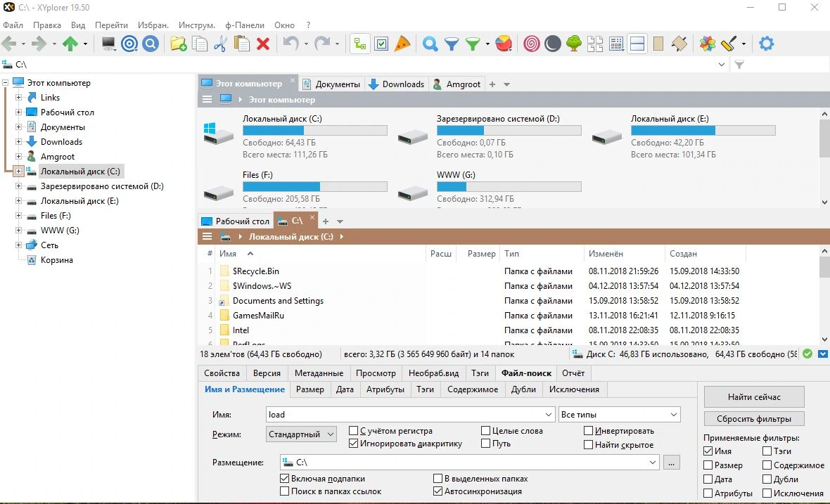Open the 'Все типы' dropdown

tap(619, 415)
